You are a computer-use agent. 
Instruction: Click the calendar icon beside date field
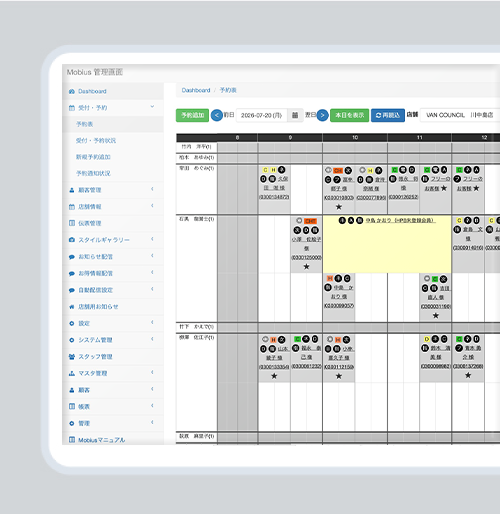click(295, 115)
